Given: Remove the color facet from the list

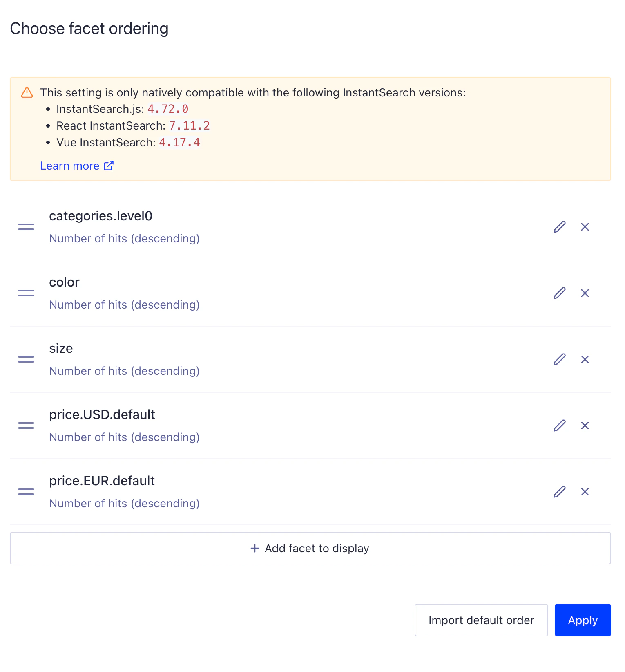Looking at the screenshot, I should (585, 293).
